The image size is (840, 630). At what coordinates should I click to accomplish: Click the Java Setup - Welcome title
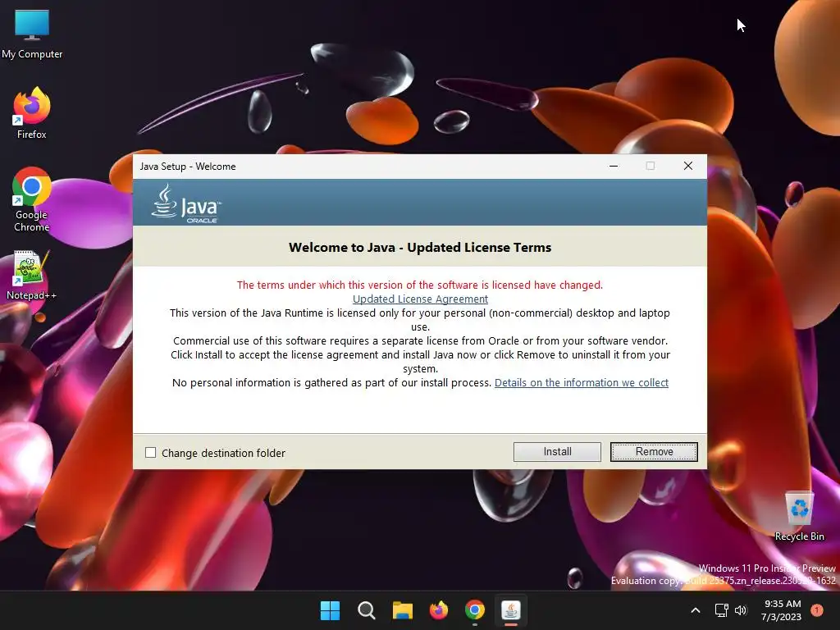(188, 167)
